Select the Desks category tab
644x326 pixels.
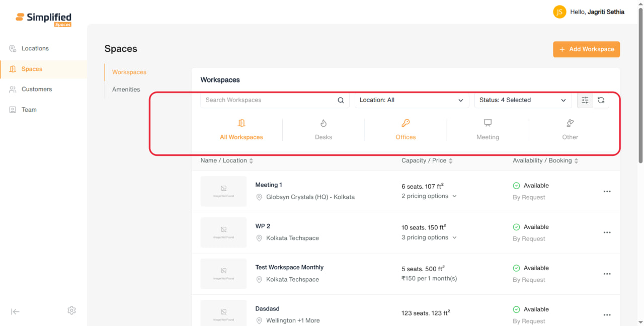(324, 130)
